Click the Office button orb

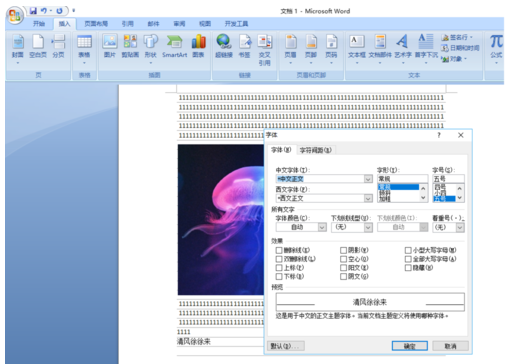pyautogui.click(x=15, y=16)
